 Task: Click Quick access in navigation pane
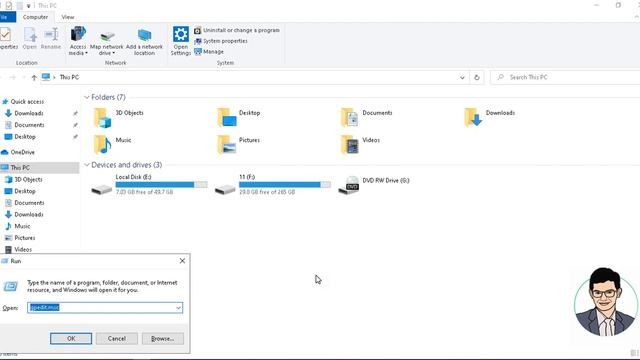(27, 102)
